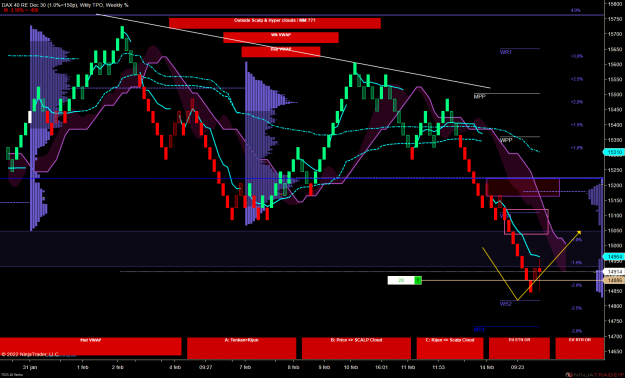Click the cyan price marker 15310

(x=613, y=152)
